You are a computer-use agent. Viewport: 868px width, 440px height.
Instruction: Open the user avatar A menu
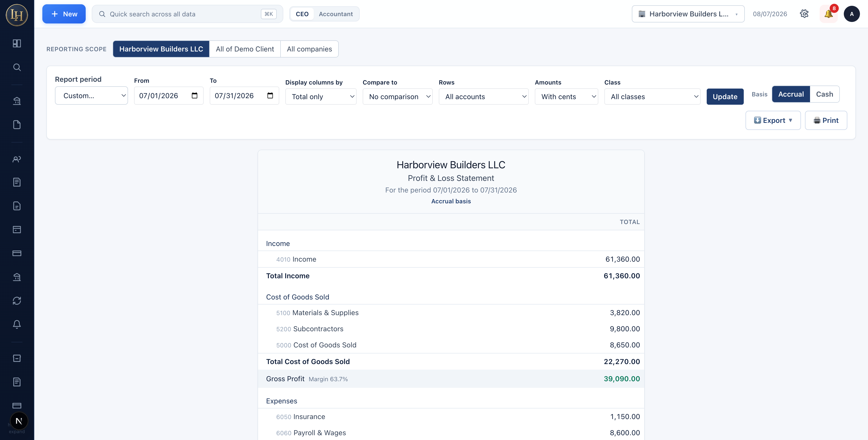(x=851, y=14)
